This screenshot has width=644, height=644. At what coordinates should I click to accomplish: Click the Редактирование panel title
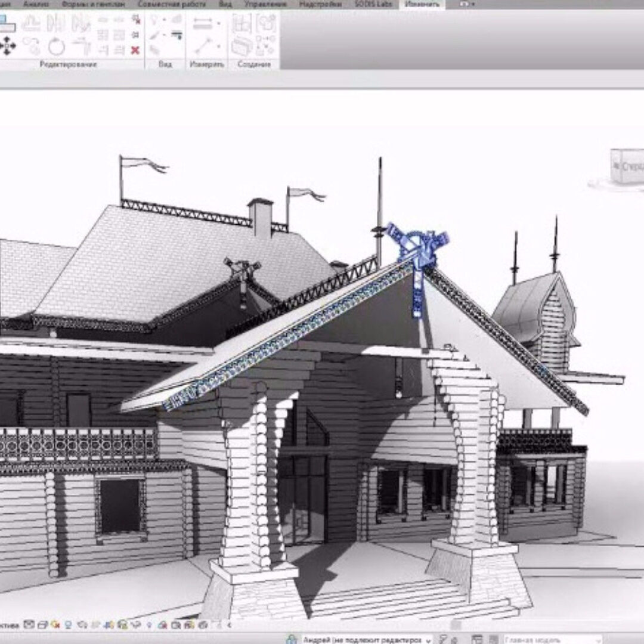click(x=67, y=64)
